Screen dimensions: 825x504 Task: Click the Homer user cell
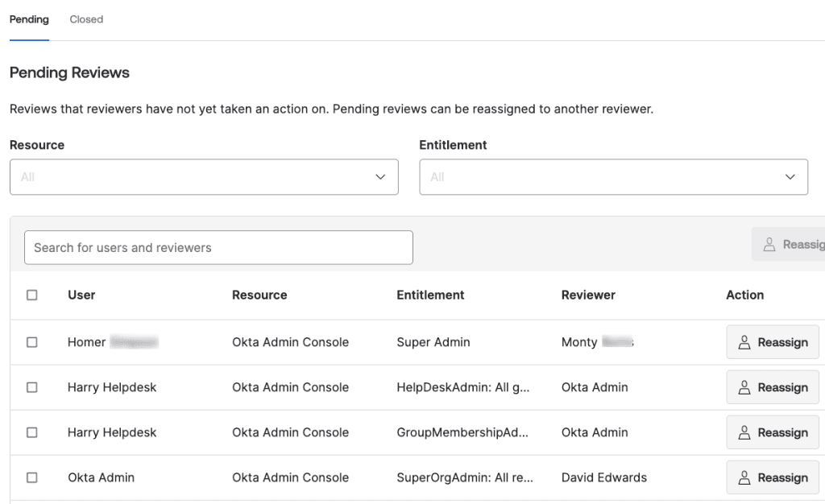pos(113,342)
